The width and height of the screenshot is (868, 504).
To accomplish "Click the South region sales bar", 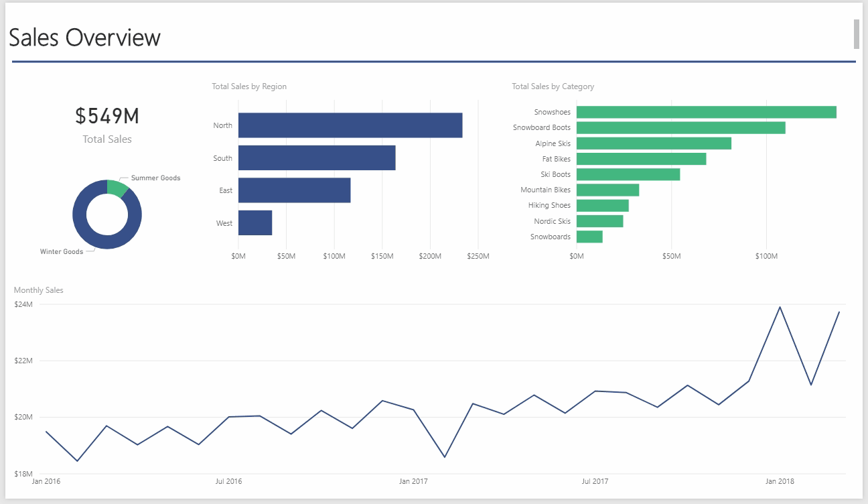I will [x=316, y=157].
